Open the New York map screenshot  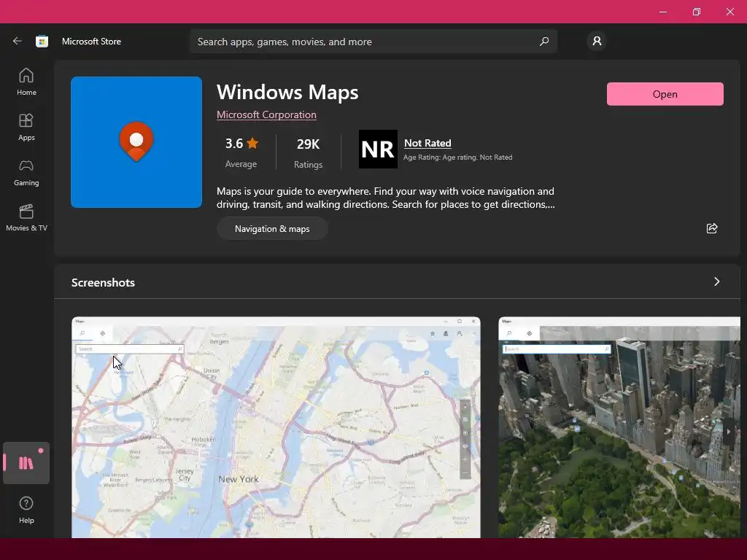click(276, 427)
